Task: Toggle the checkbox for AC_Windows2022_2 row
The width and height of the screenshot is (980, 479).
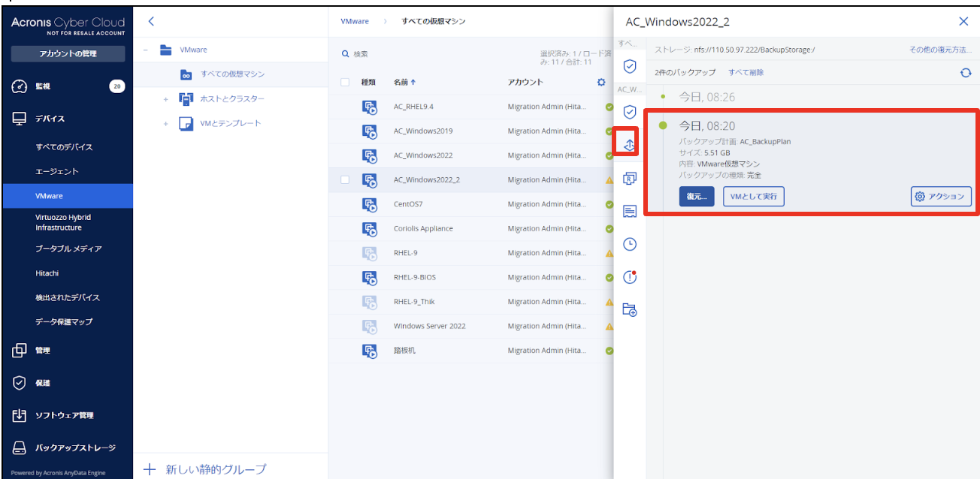Action: click(x=345, y=179)
